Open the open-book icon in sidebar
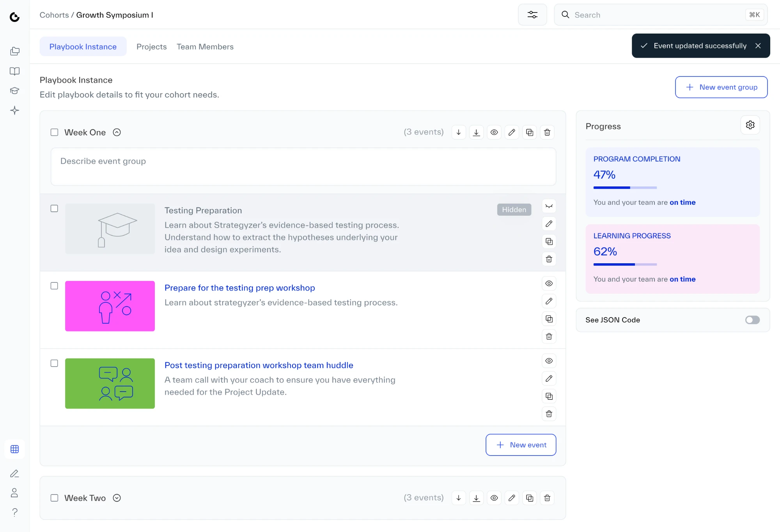Image resolution: width=780 pixels, height=532 pixels. pyautogui.click(x=15, y=71)
